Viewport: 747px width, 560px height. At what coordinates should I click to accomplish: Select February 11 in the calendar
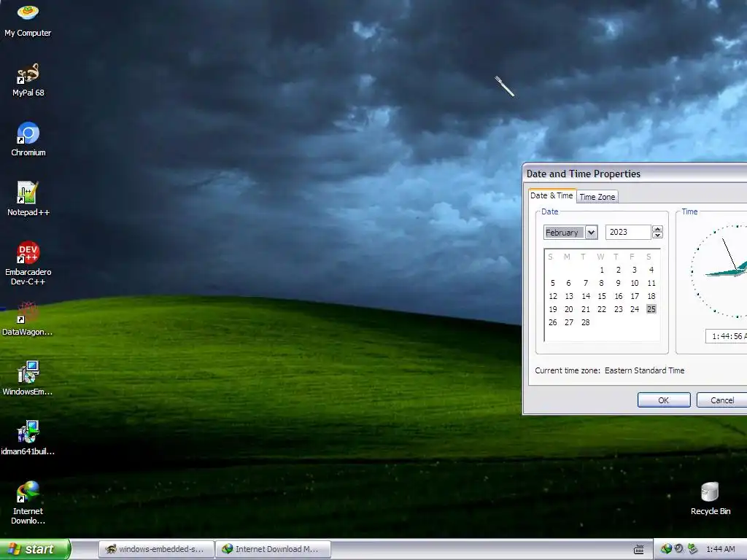[x=651, y=283]
